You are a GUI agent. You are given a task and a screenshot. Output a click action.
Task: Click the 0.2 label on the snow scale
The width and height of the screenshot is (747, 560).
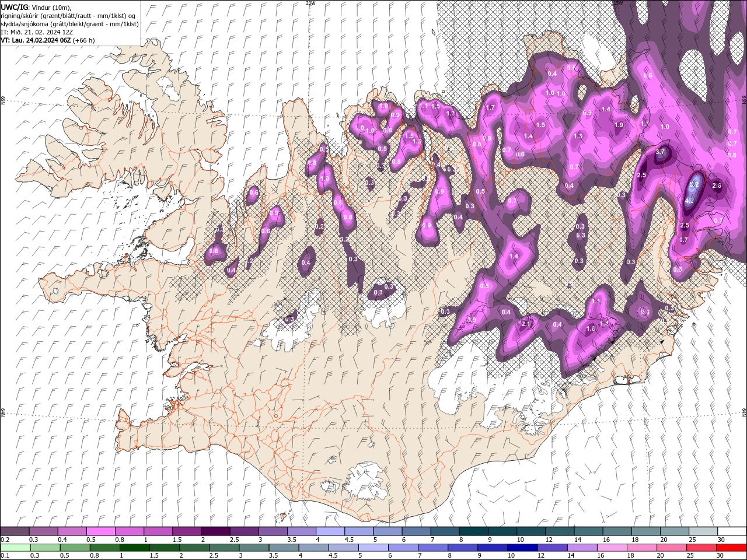pyautogui.click(x=5, y=540)
